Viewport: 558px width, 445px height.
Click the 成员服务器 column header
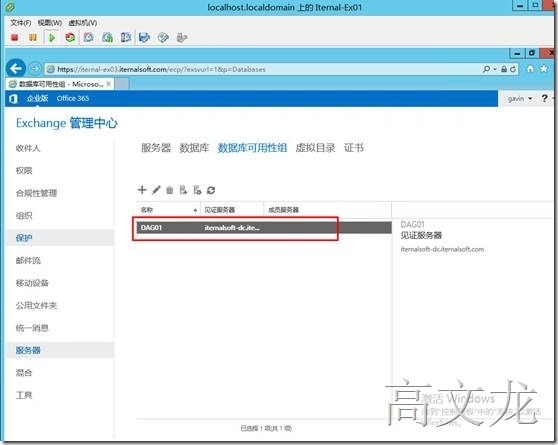[x=327, y=210]
